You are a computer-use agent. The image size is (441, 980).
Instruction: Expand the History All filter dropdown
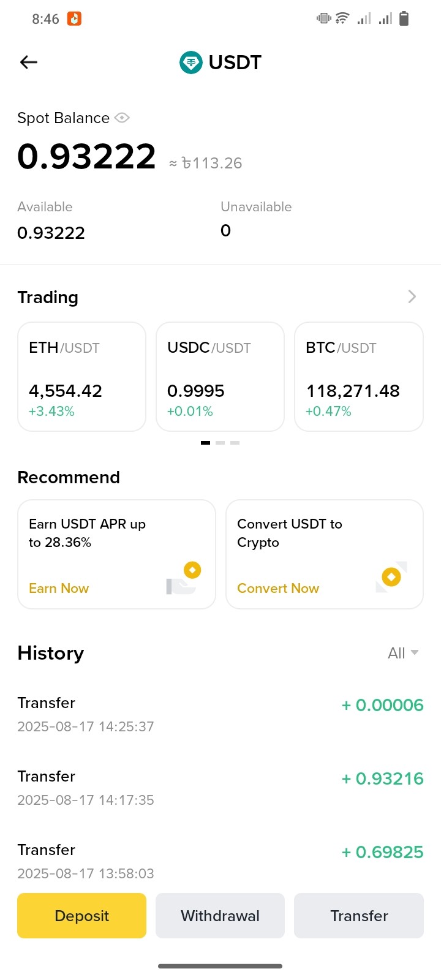tap(403, 653)
